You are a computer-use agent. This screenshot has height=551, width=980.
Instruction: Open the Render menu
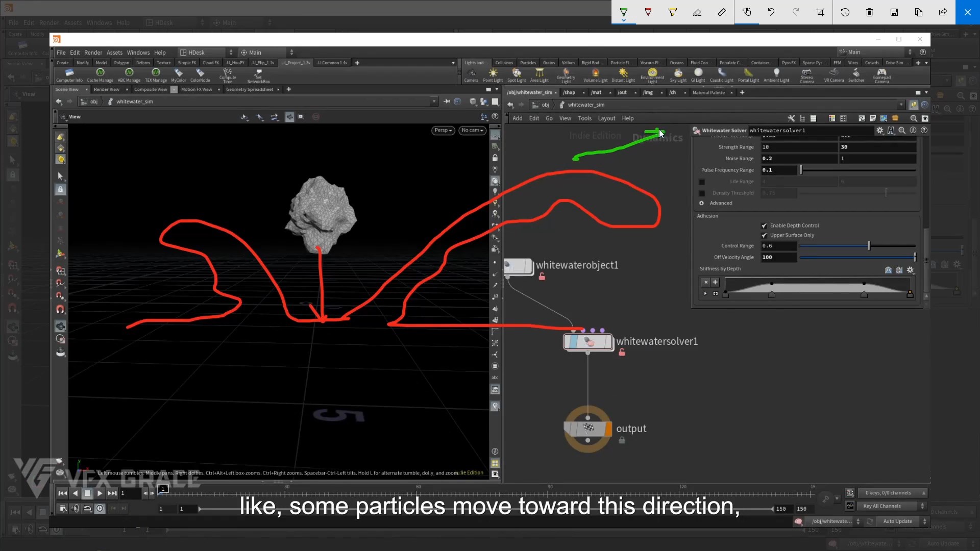93,53
